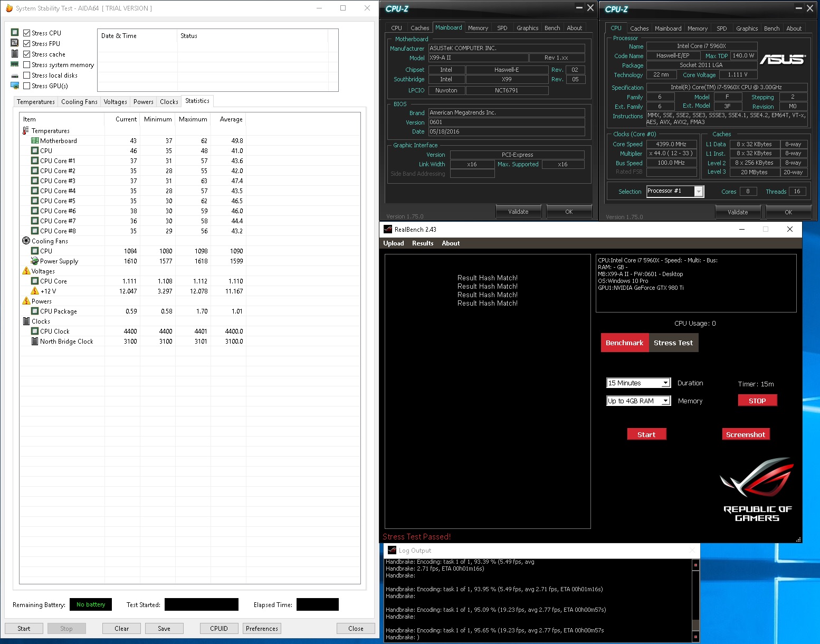The height and width of the screenshot is (644, 820).
Task: Click the chip icon next to Clocks group
Action: 26,321
